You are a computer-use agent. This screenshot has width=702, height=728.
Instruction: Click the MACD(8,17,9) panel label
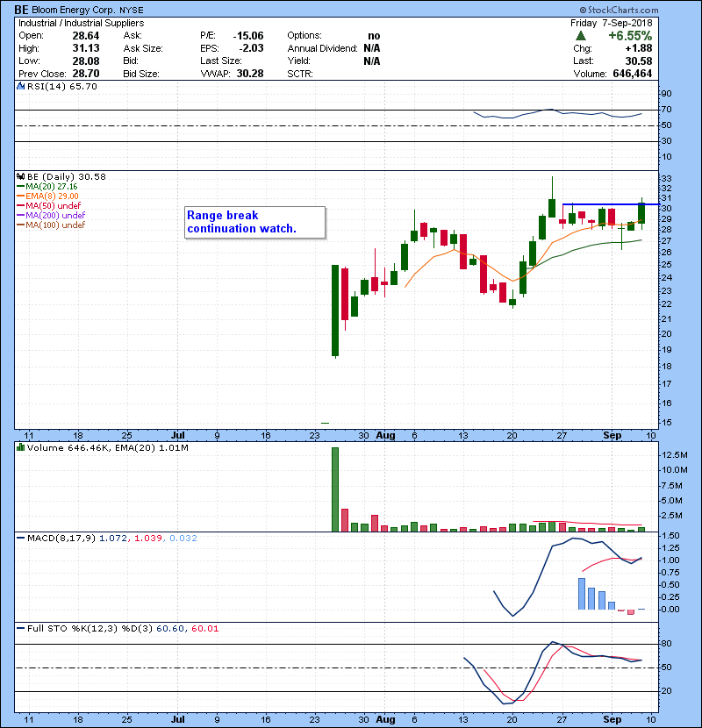pos(61,539)
